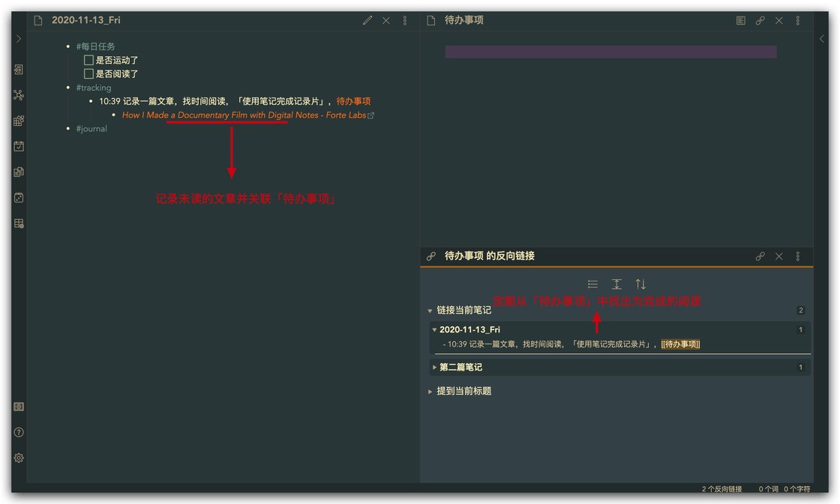Open settings with the gear icon
840x504 pixels.
point(19,458)
